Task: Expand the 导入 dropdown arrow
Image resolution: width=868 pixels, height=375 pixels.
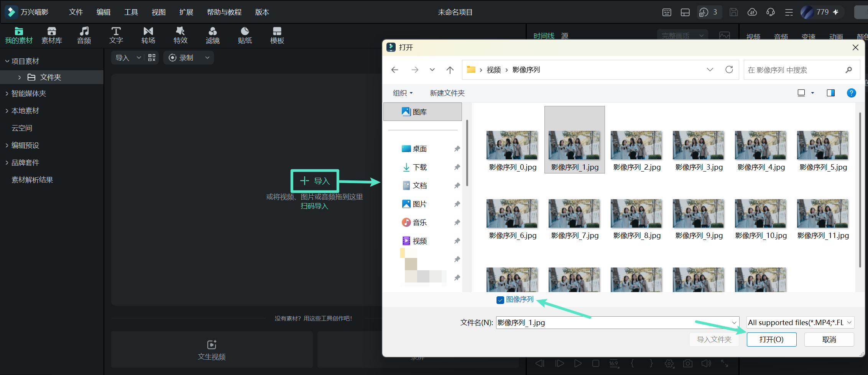Action: pos(139,58)
